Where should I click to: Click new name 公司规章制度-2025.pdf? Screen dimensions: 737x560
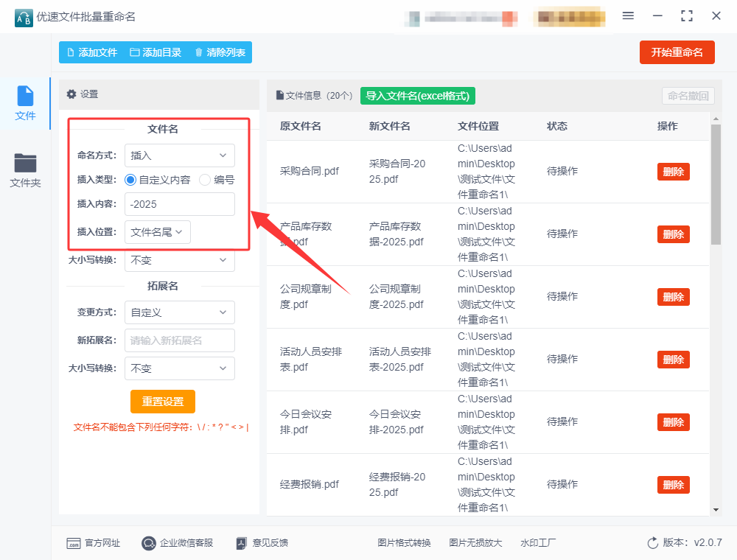coord(397,297)
